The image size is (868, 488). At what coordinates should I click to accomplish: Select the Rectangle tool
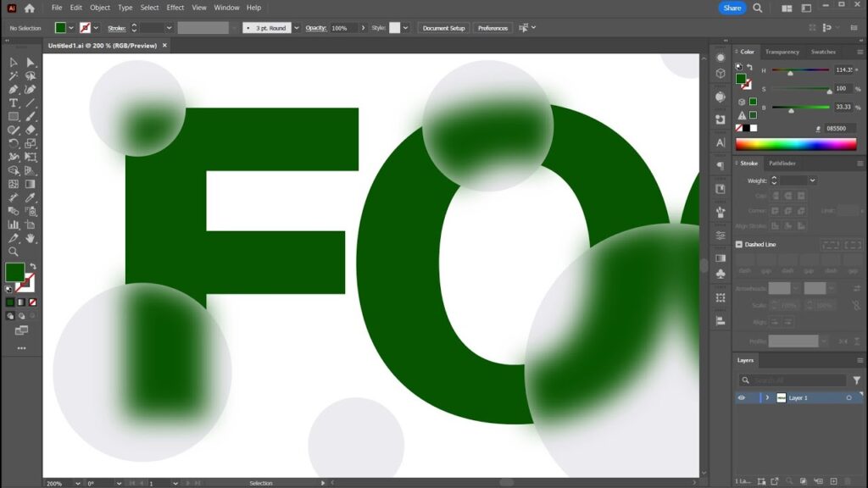pos(14,117)
